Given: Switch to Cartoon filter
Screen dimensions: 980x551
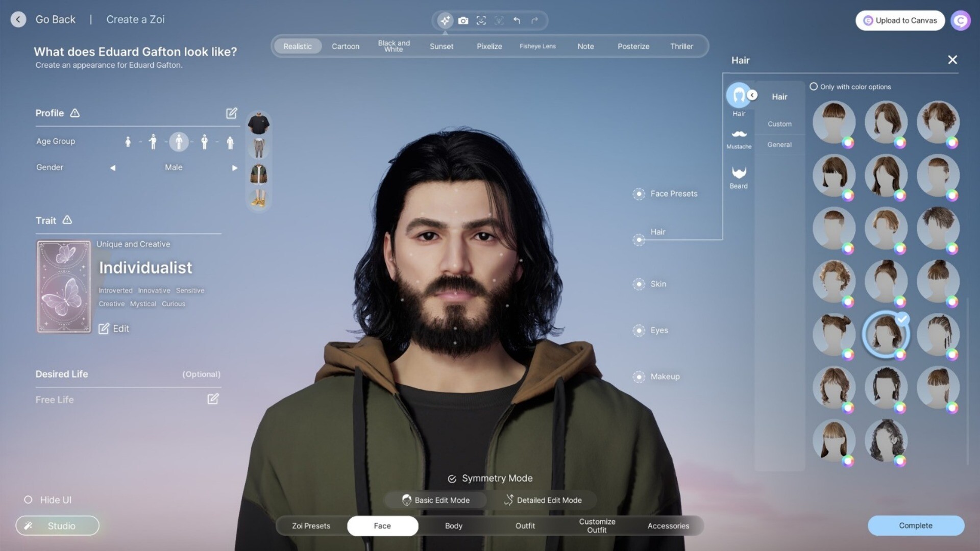Looking at the screenshot, I should (x=346, y=46).
